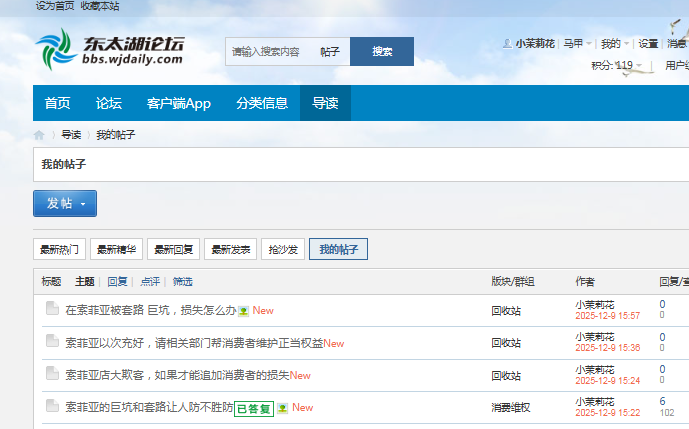Click 回收站 board for 索菲亚以次充好 post
The height and width of the screenshot is (429, 689).
506,343
